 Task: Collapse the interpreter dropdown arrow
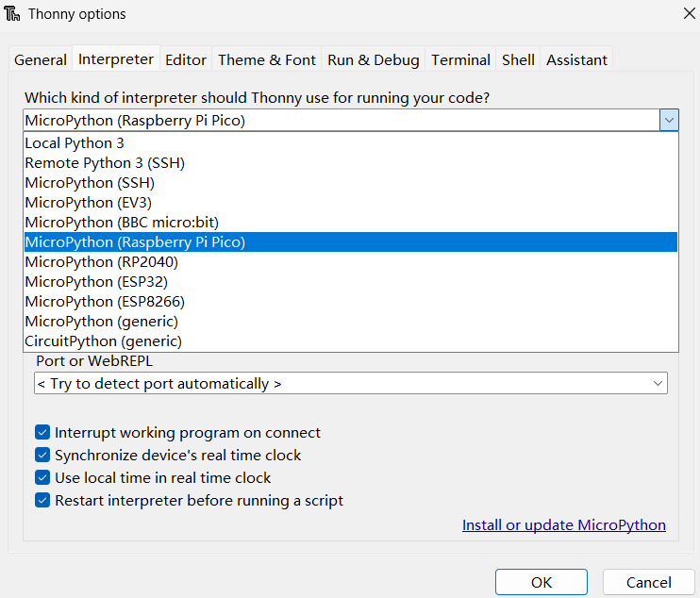668,120
